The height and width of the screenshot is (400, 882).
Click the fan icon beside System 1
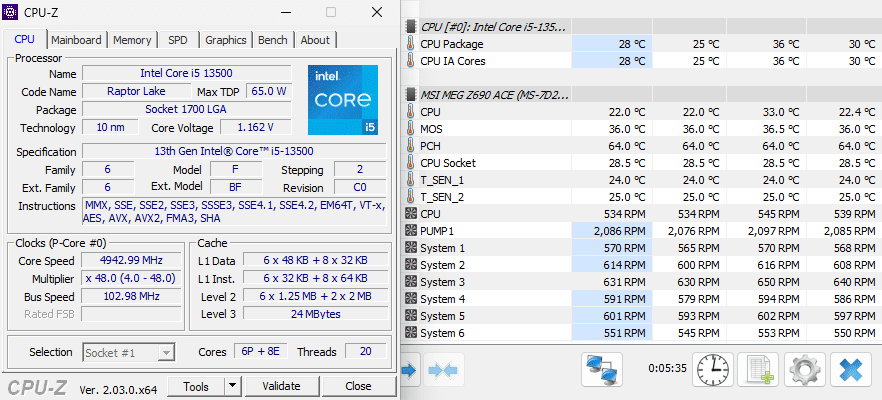[x=411, y=248]
